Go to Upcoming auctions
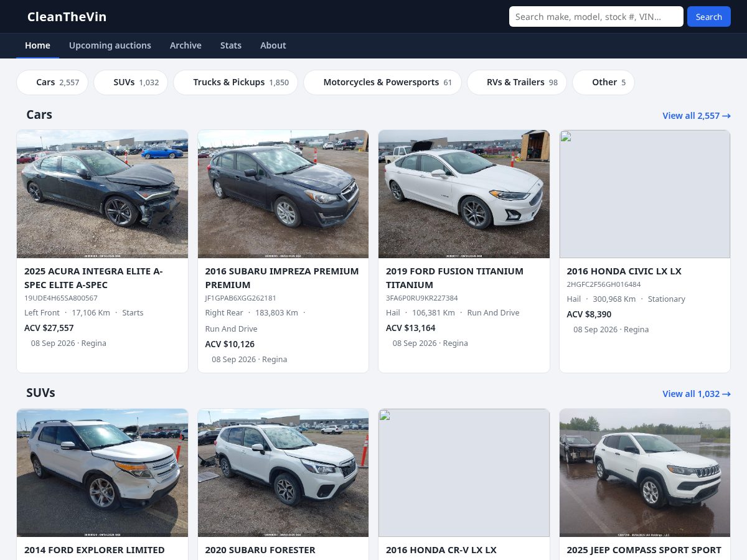 click(110, 45)
